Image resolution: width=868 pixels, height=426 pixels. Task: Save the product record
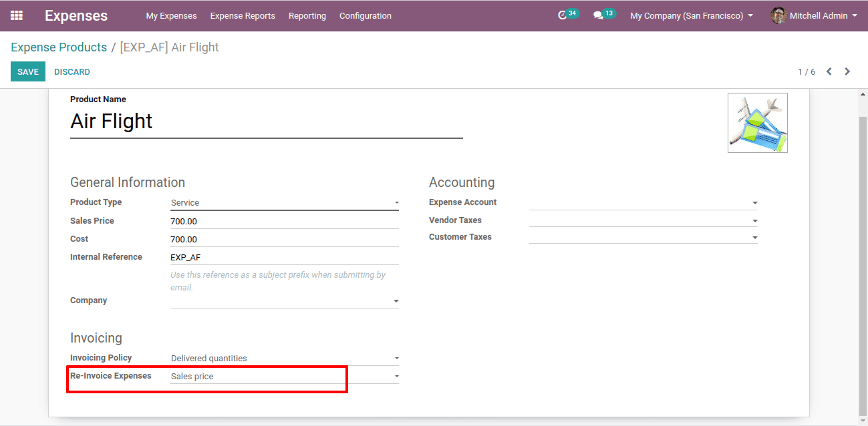[28, 71]
